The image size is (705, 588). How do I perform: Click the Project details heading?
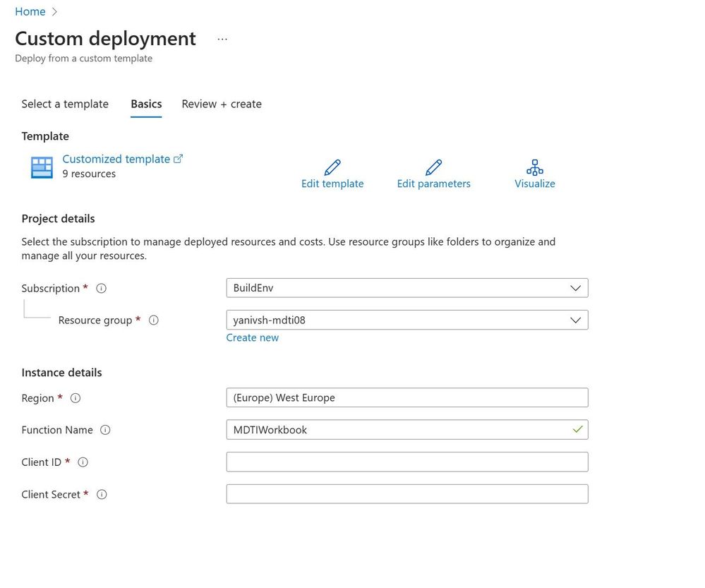pos(58,219)
